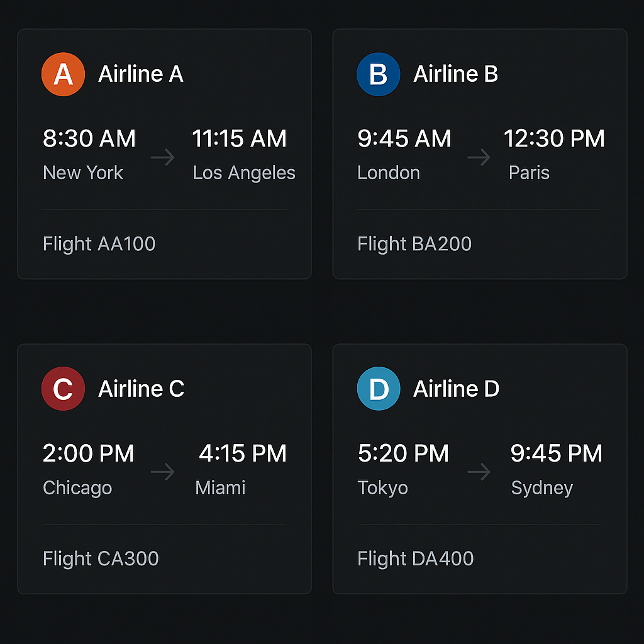The height and width of the screenshot is (644, 644).
Task: Select Flight DA400 label
Action: point(415,558)
